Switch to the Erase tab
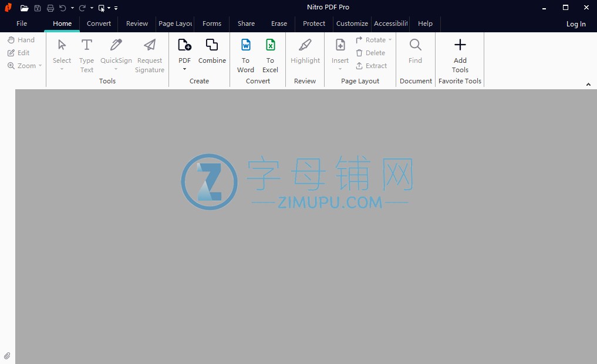 tap(279, 23)
